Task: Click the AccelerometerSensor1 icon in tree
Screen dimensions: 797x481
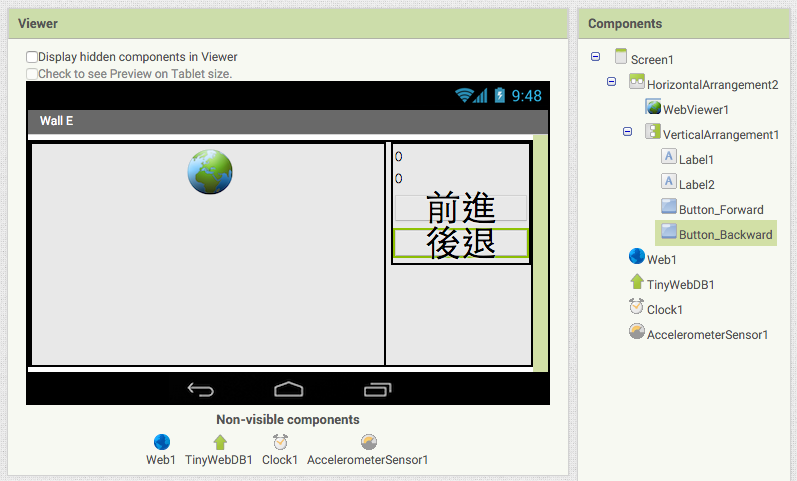Action: 637,332
